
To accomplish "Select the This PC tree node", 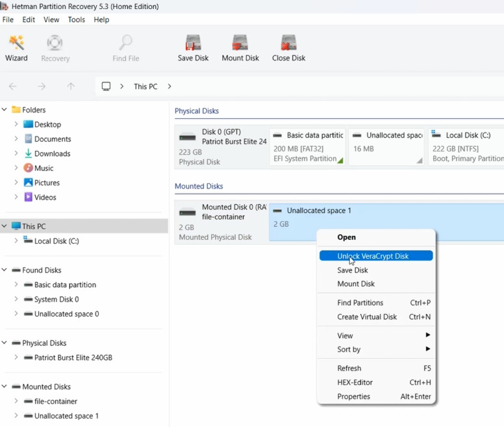I will tap(84, 226).
